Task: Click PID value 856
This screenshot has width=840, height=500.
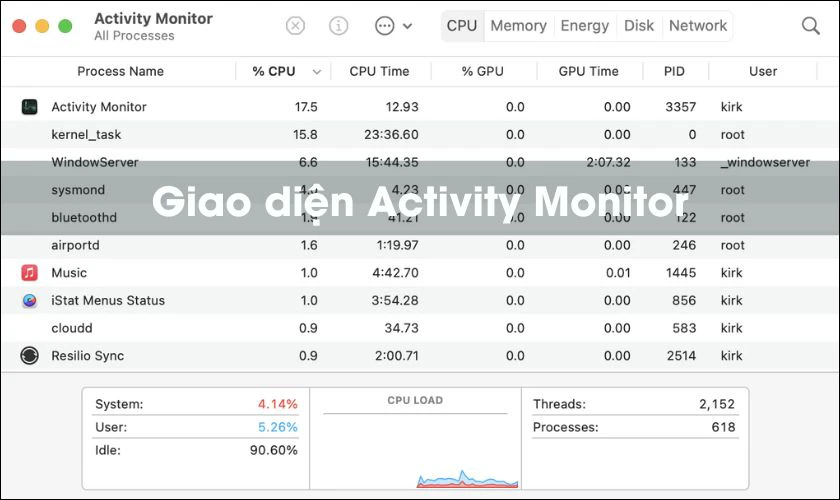Action: (684, 301)
